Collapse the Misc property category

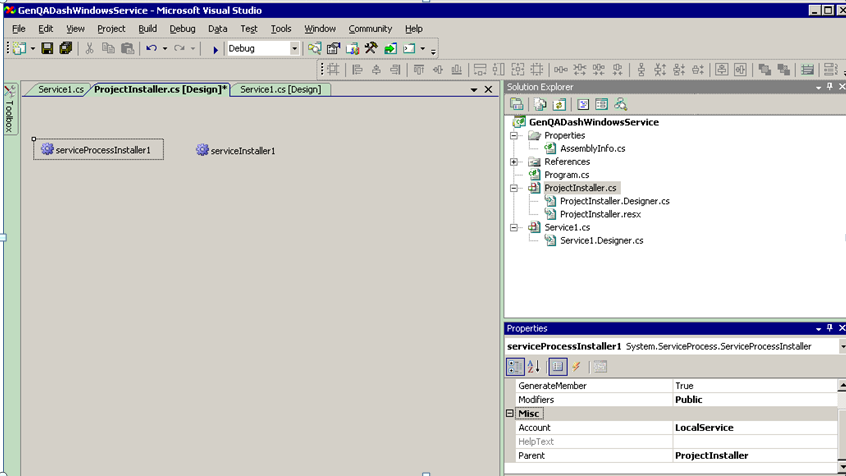tap(509, 413)
